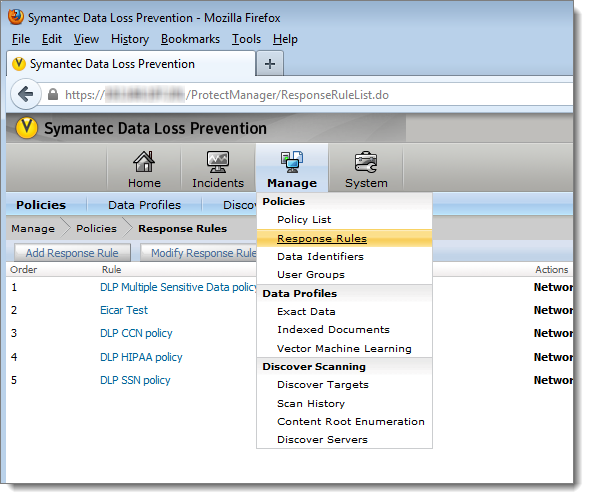
Task: Click the Policies heading in dropdown menu
Action: coord(284,202)
